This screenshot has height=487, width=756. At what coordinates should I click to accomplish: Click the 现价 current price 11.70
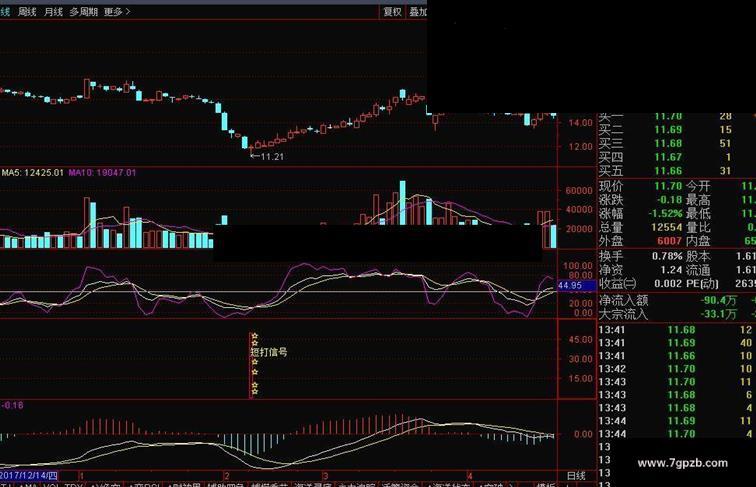[668, 186]
